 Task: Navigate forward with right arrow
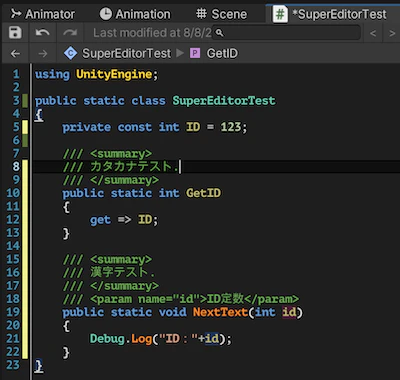click(x=43, y=53)
